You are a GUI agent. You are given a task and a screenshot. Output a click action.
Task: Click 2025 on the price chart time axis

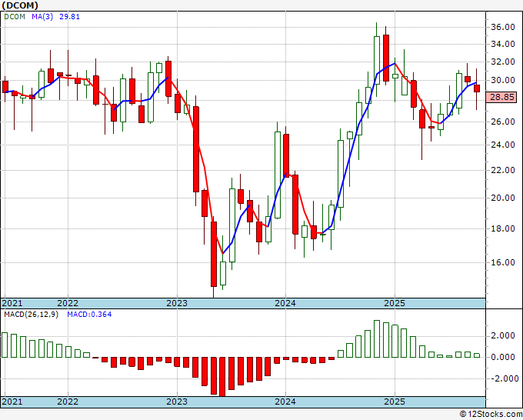click(395, 303)
